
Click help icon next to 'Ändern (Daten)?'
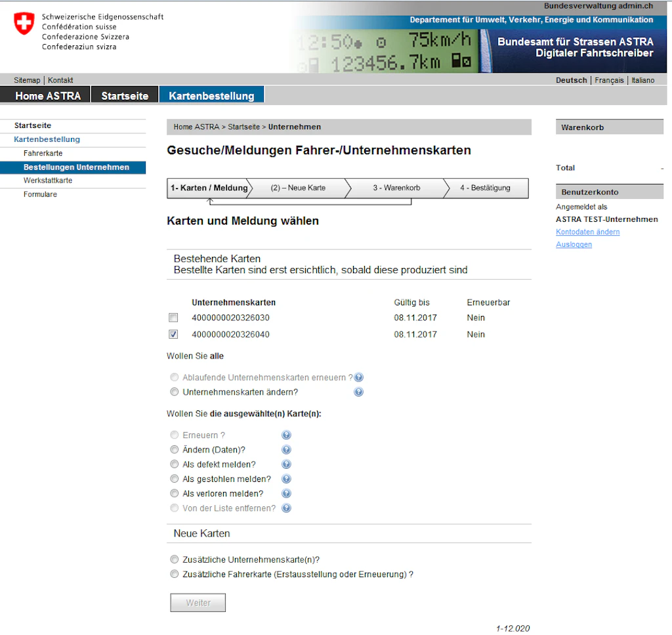pos(286,450)
